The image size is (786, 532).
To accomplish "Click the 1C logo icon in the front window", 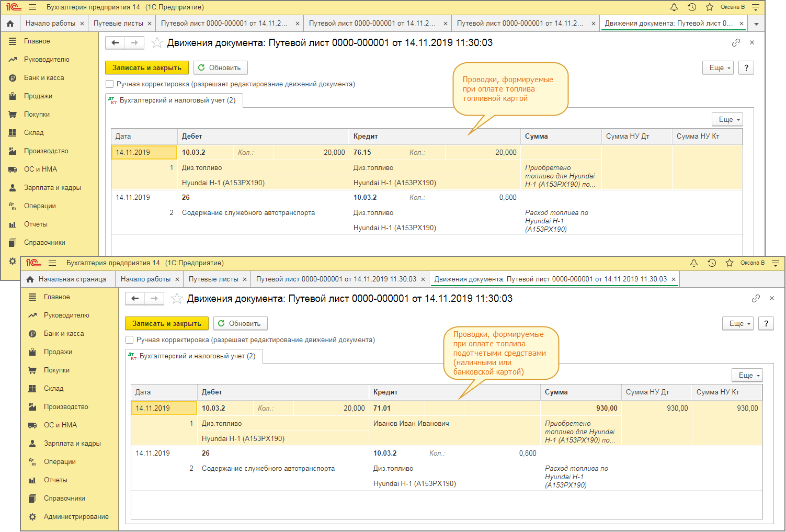I will coord(33,263).
